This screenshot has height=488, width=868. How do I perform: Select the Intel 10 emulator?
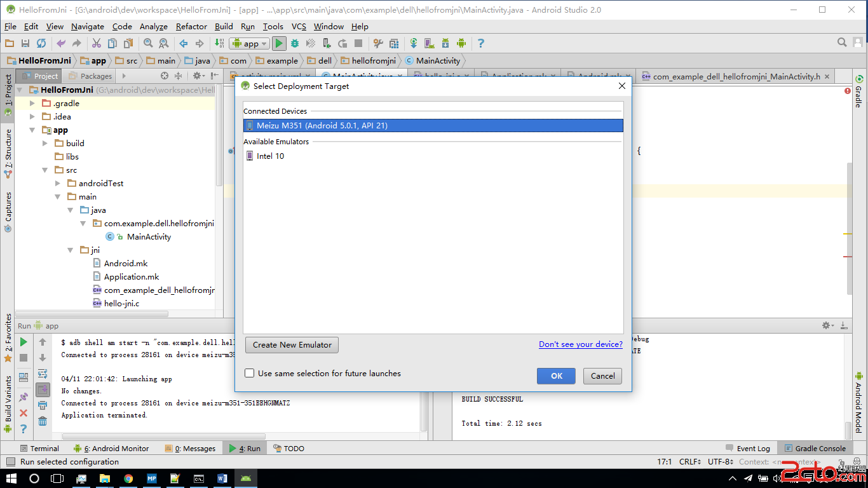pyautogui.click(x=433, y=156)
